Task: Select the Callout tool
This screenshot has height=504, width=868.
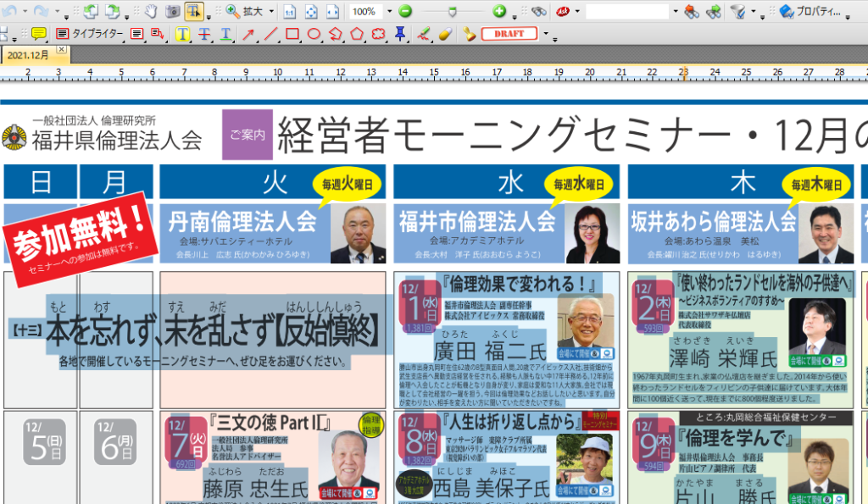Action: click(158, 34)
